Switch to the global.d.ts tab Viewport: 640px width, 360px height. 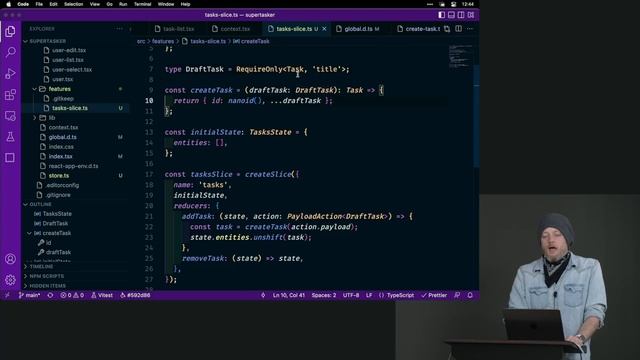[x=358, y=29]
